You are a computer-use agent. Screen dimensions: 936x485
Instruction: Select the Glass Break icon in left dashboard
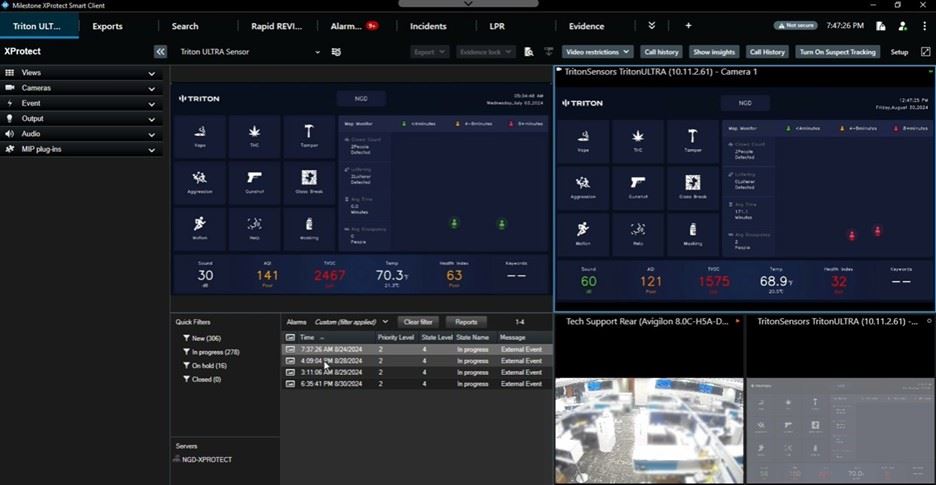[308, 178]
